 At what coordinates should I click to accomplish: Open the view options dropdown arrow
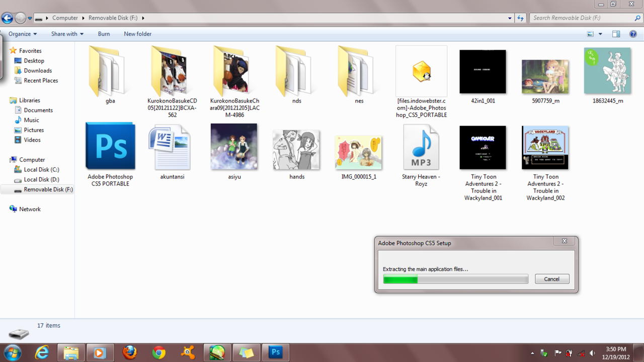tap(600, 34)
